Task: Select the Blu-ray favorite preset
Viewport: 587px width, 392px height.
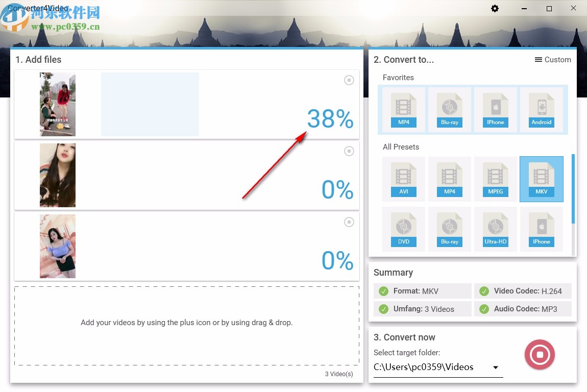Action: click(x=449, y=109)
